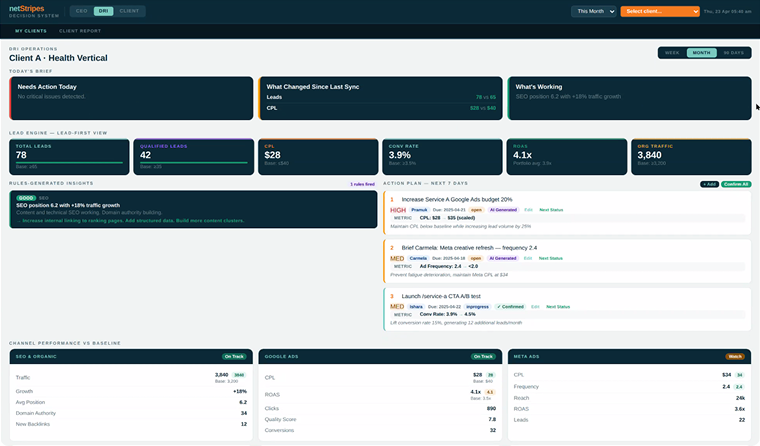Click the HIGH priority label
The height and width of the screenshot is (446, 760).
398,210
